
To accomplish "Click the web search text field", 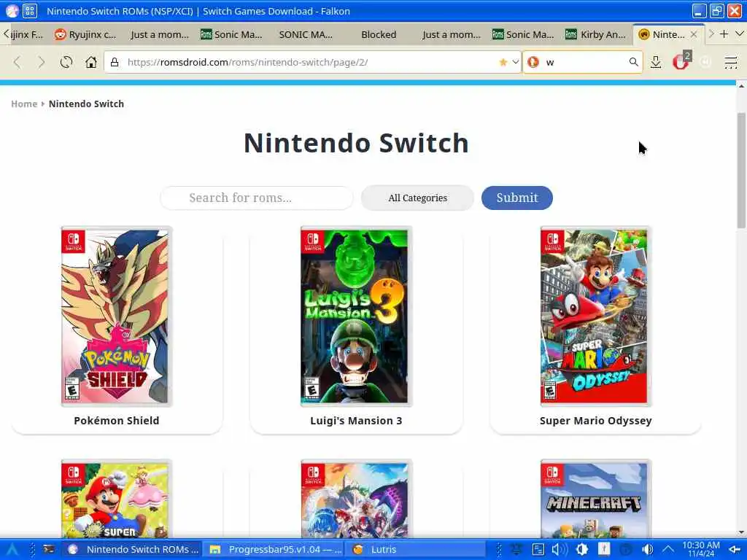I will pyautogui.click(x=584, y=62).
